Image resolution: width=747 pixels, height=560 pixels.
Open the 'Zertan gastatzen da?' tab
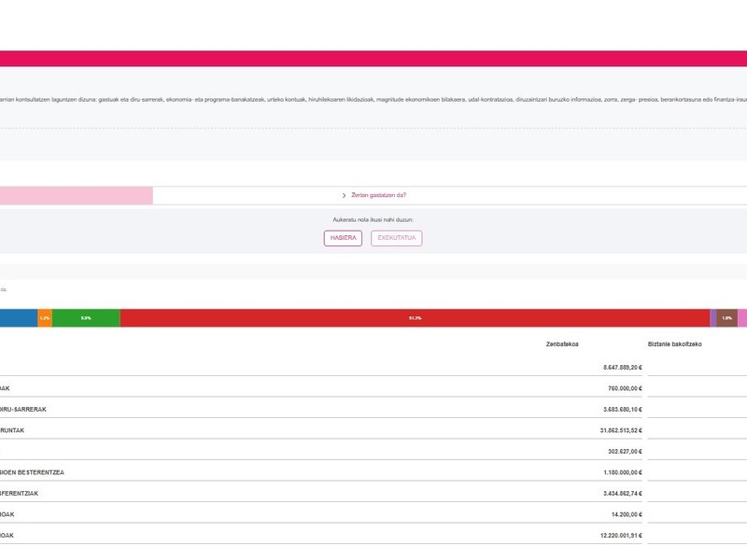378,195
